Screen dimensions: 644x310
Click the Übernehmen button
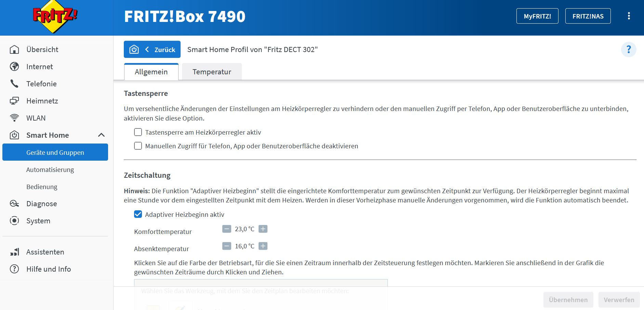pos(568,300)
